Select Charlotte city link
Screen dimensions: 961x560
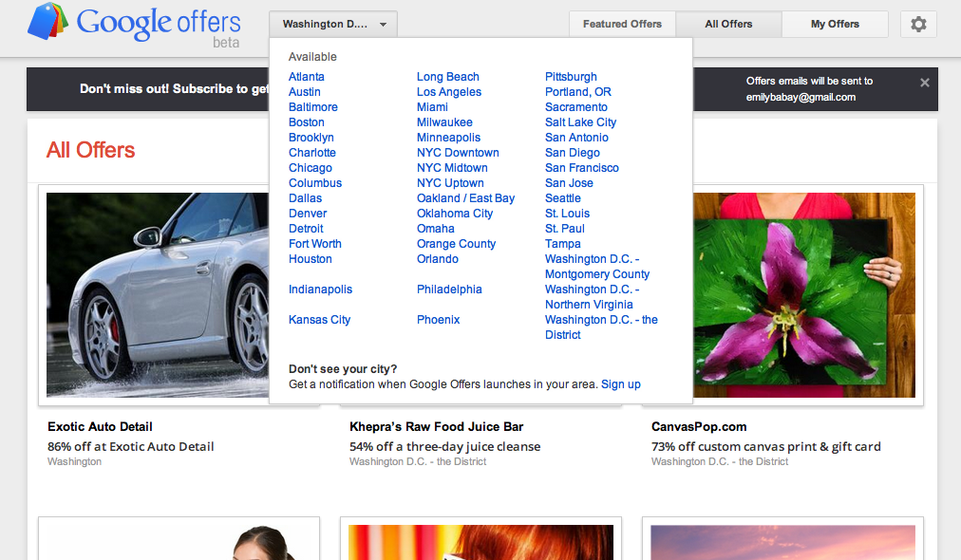click(x=312, y=153)
